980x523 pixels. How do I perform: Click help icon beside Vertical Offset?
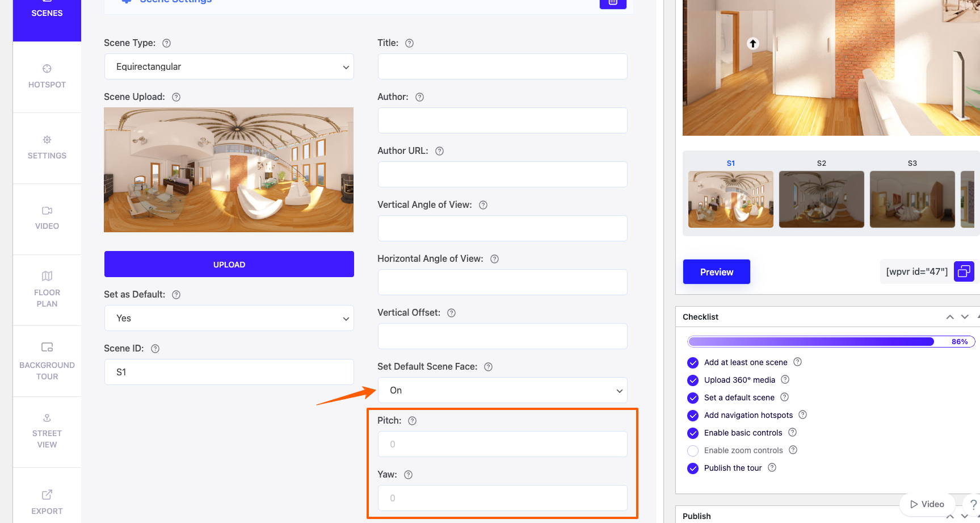(x=451, y=313)
